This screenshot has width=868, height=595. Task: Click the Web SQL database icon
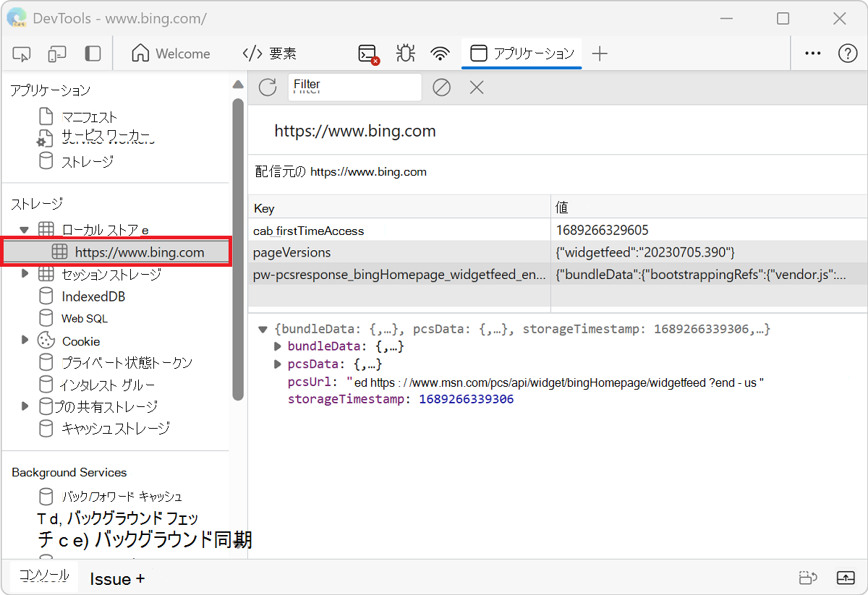tap(46, 318)
